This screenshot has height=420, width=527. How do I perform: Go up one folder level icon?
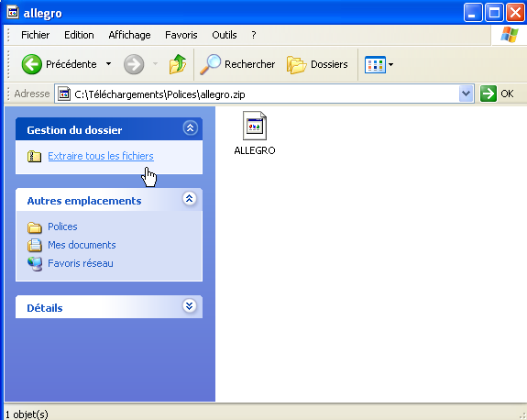[178, 64]
